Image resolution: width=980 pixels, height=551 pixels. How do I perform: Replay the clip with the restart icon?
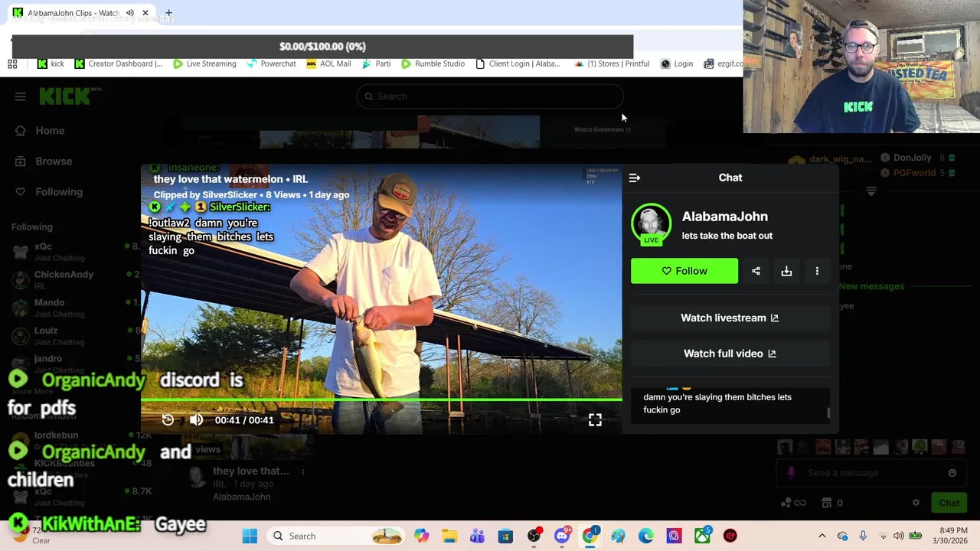[x=168, y=419]
